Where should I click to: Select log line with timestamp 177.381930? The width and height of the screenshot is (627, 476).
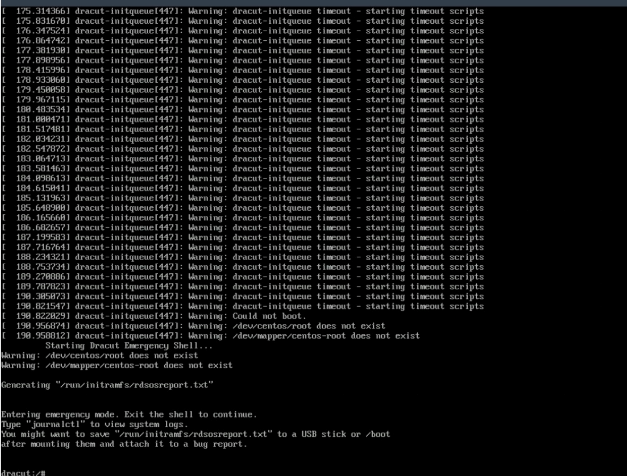tap(243, 50)
